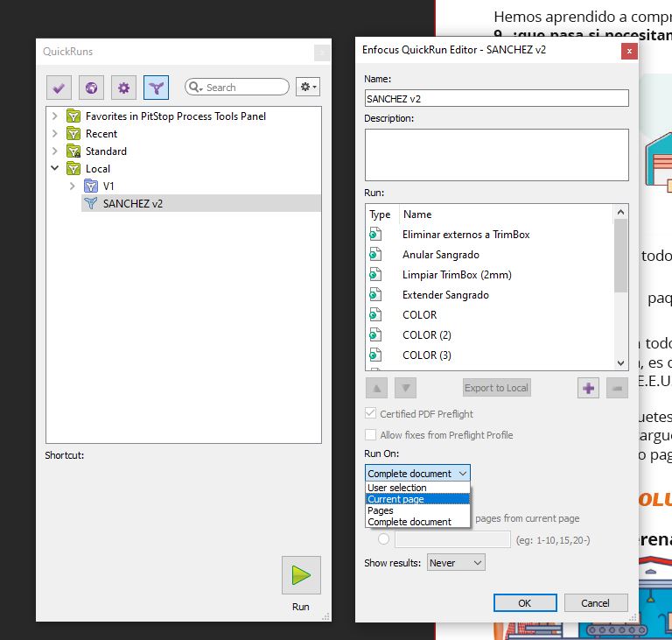672x640 pixels.
Task: Select the SANCHEZ v2 QuickRun item
Action: coord(201,203)
